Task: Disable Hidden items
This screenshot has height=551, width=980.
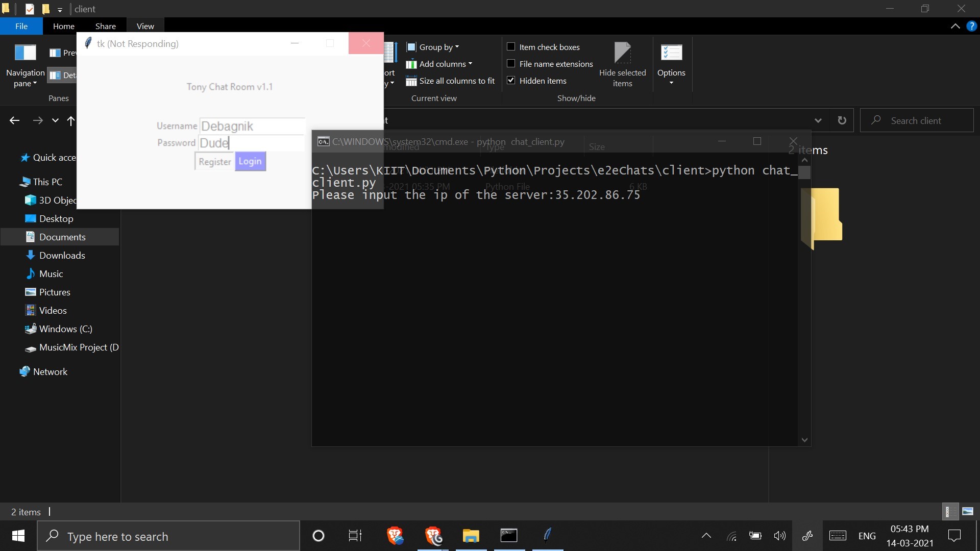Action: tap(511, 80)
